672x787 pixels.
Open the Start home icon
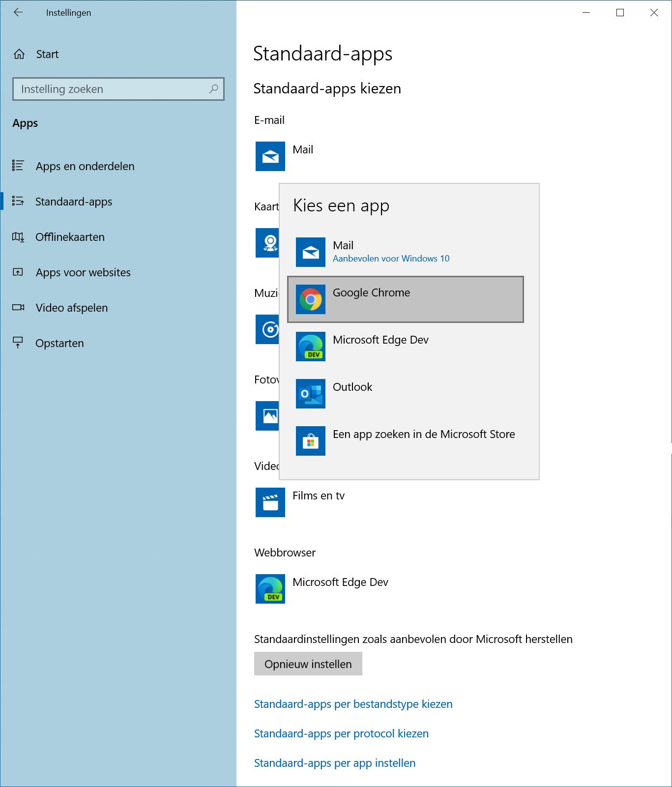pyautogui.click(x=19, y=54)
